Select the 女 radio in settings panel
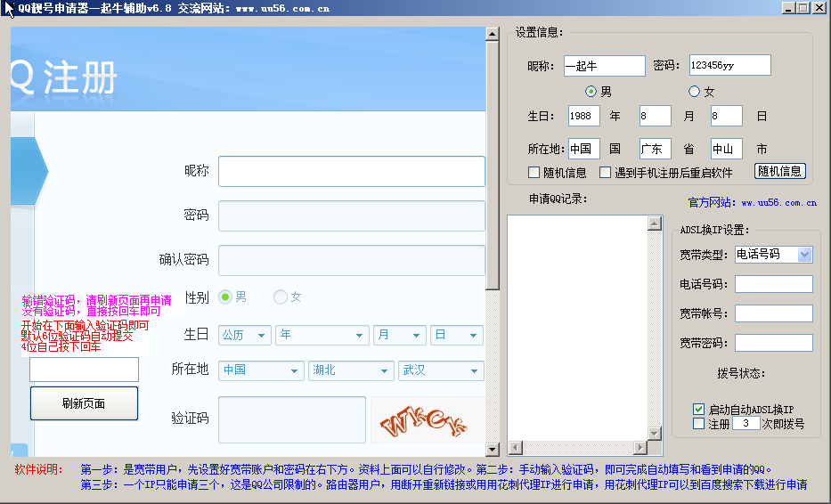This screenshot has width=831, height=504. pyautogui.click(x=694, y=92)
